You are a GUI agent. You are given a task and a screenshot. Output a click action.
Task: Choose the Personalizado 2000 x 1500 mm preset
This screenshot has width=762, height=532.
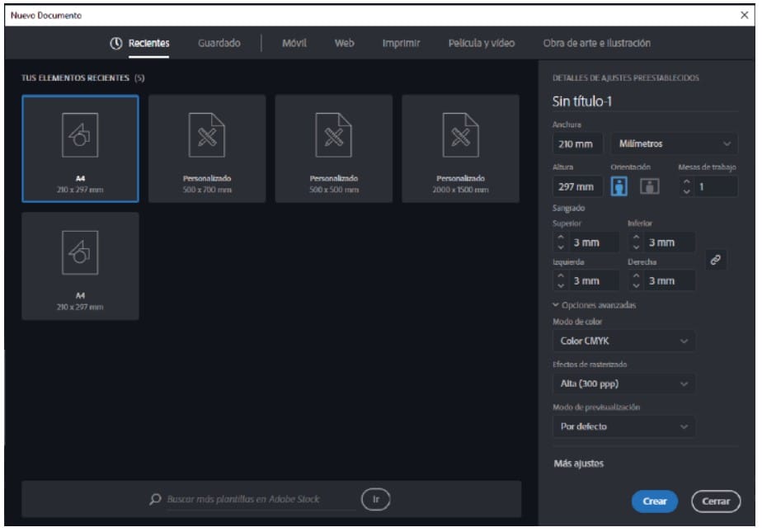point(460,148)
